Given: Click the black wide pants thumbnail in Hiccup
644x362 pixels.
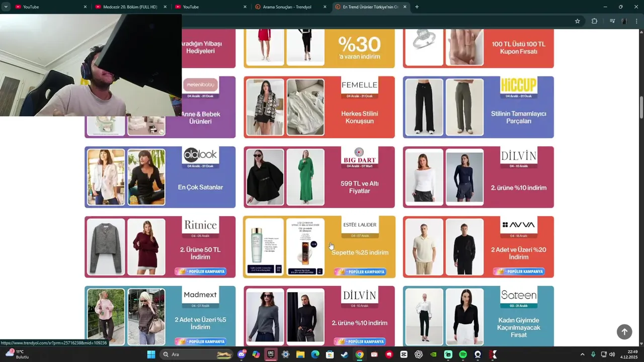Looking at the screenshot, I should pyautogui.click(x=424, y=107).
